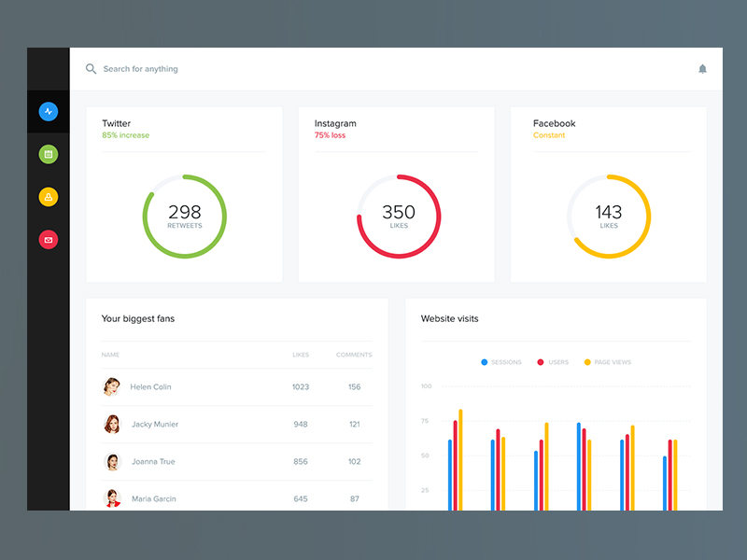The height and width of the screenshot is (560, 747).
Task: Click the Facebook card title
Action: 554,123
